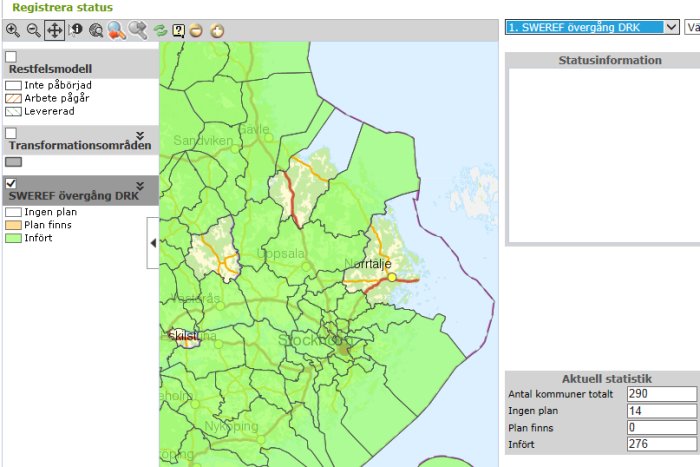Image resolution: width=700 pixels, height=467 pixels.
Task: Go to next zoom view
Action: coord(138,30)
